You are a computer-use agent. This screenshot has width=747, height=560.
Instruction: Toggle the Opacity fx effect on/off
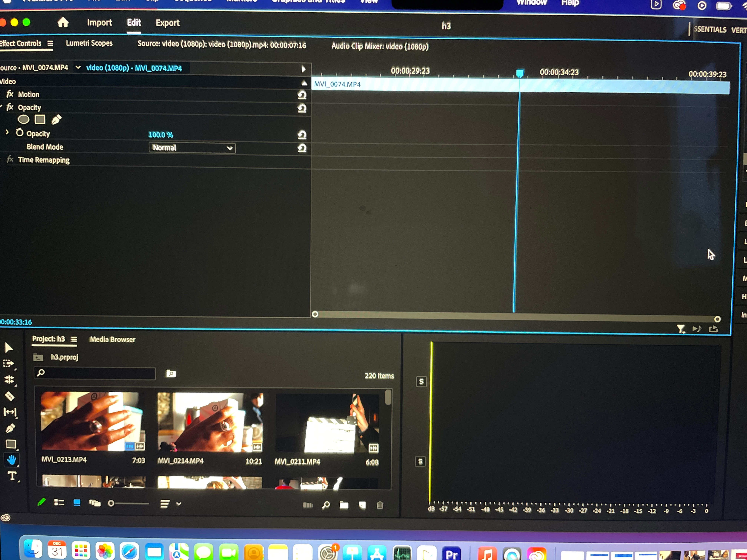pyautogui.click(x=10, y=107)
